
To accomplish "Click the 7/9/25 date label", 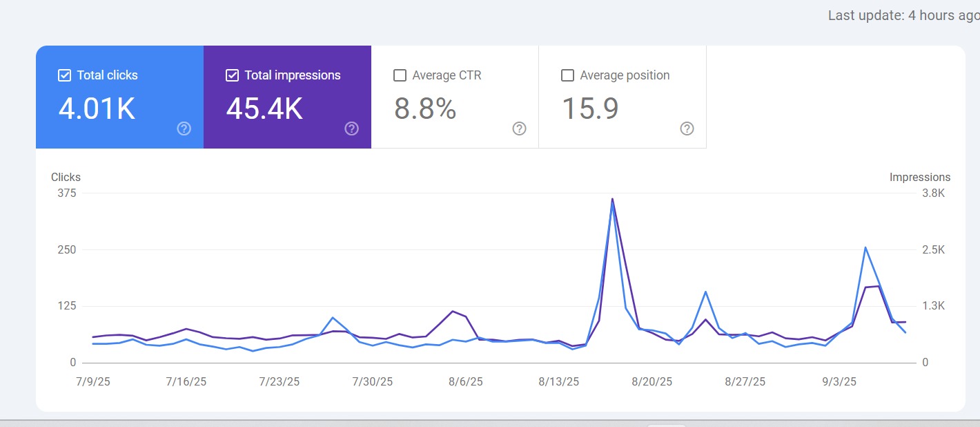I will coord(93,381).
